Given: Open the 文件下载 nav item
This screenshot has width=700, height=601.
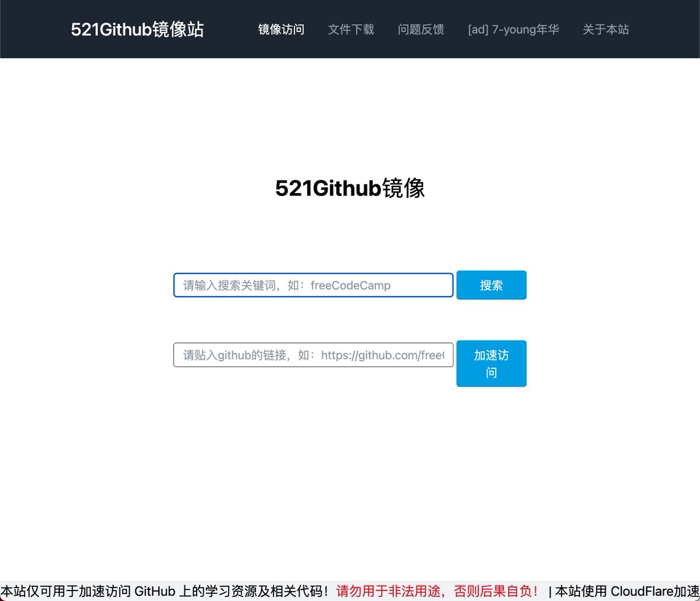Looking at the screenshot, I should (x=351, y=29).
